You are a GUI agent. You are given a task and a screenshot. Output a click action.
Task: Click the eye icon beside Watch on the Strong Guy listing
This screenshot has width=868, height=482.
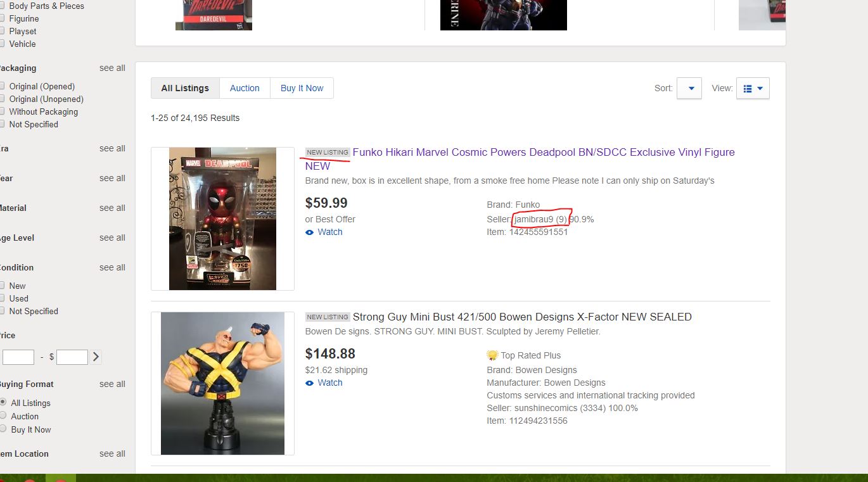[309, 383]
